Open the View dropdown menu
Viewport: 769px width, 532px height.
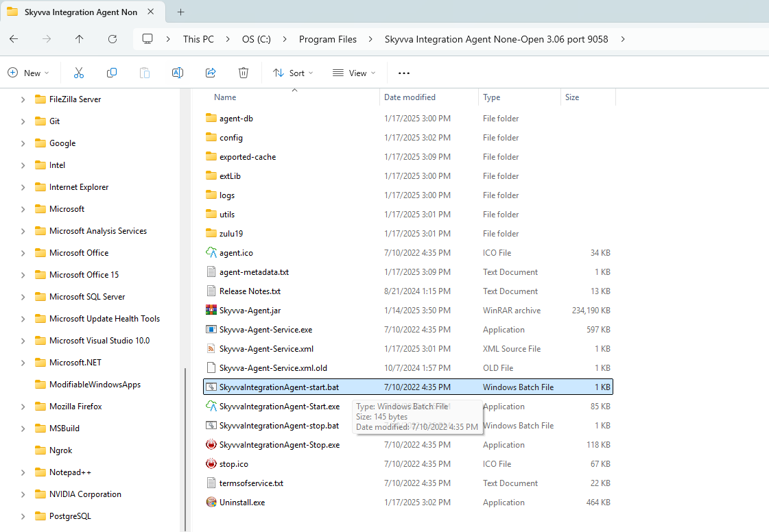tap(354, 73)
